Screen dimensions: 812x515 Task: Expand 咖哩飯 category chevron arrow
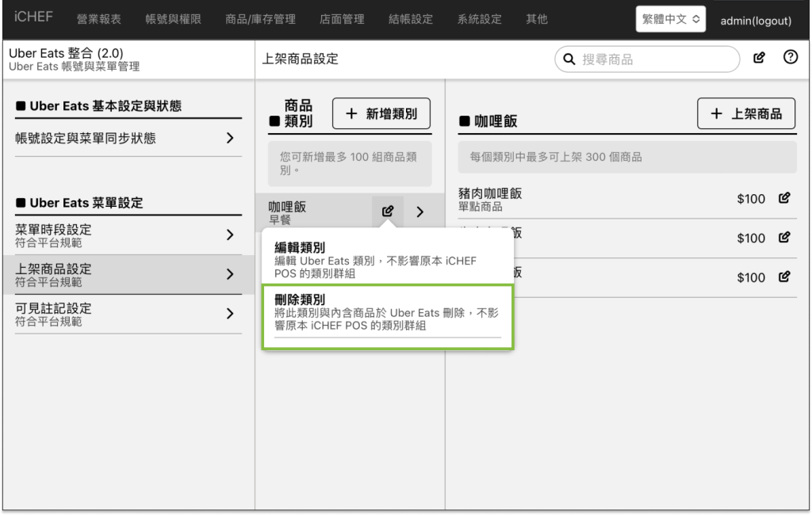pos(420,212)
